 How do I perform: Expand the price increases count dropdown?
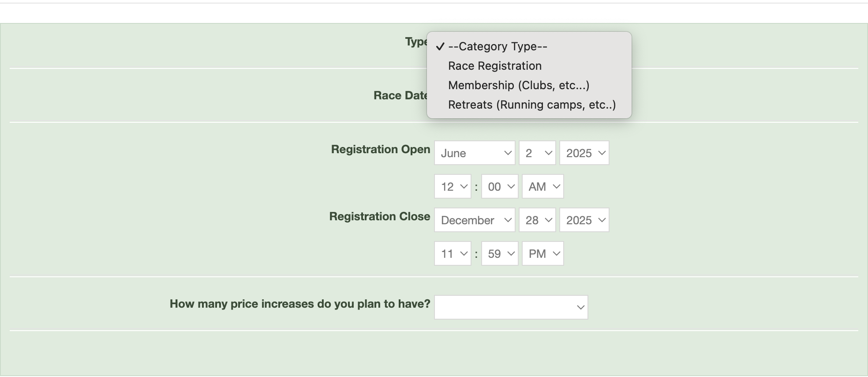tap(511, 307)
